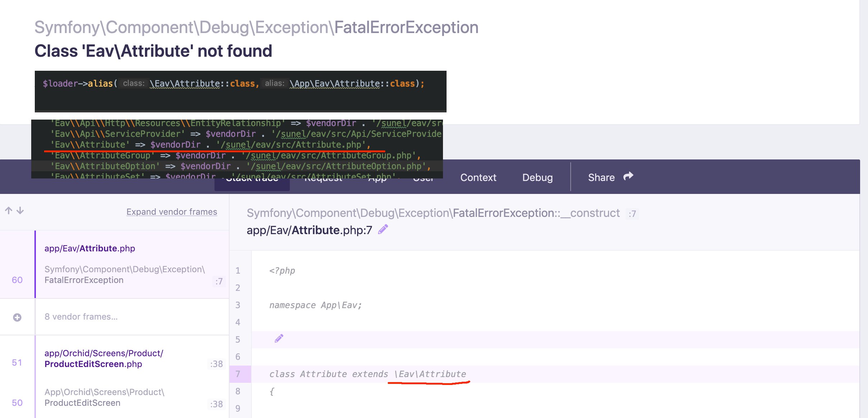Click the 8 vendor frames... row
The width and height of the screenshot is (868, 418).
(x=114, y=317)
